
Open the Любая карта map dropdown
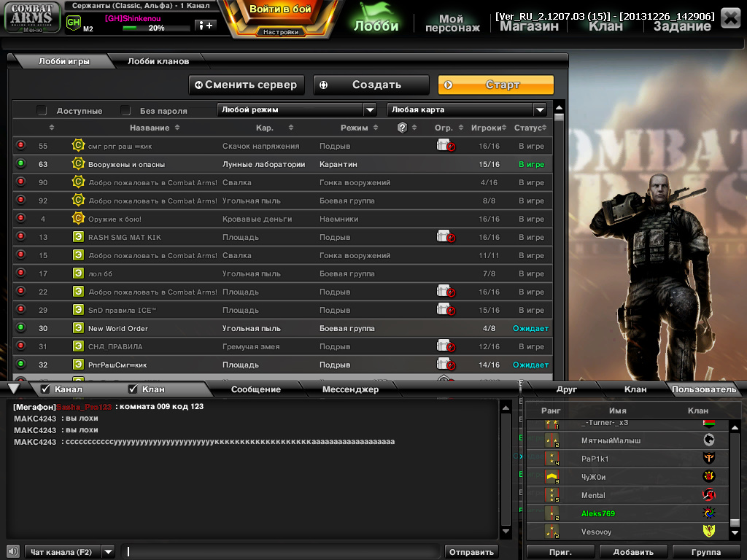point(467,109)
